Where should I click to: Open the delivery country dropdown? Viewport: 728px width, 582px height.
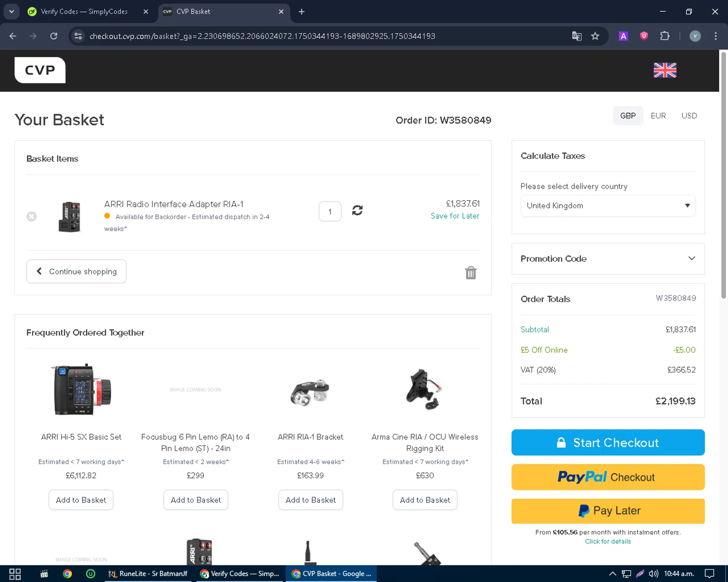(608, 206)
